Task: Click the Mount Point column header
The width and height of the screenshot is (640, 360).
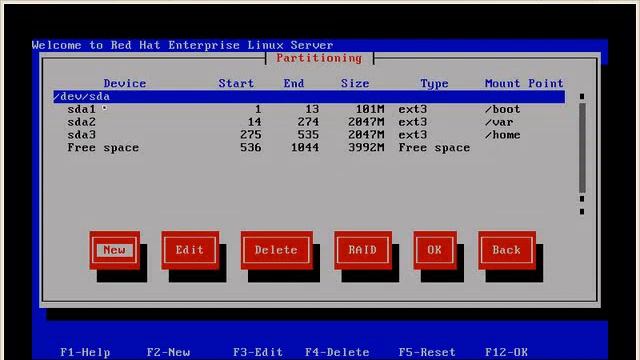Action: tap(524, 84)
